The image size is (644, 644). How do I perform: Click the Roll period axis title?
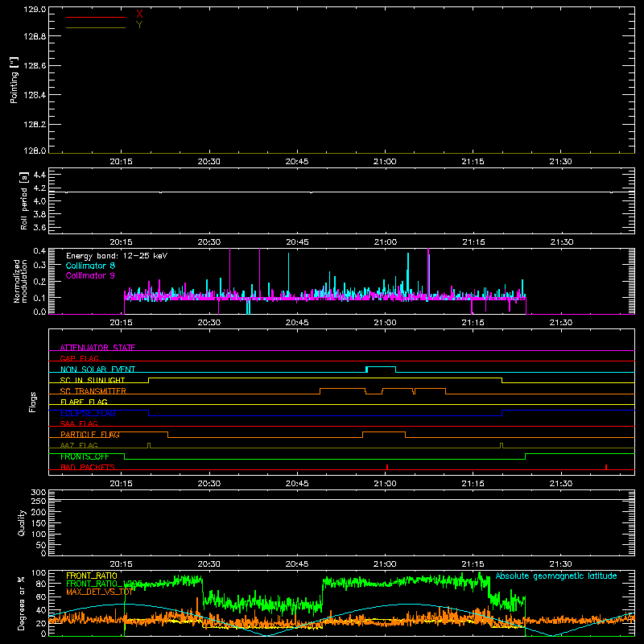tap(24, 200)
